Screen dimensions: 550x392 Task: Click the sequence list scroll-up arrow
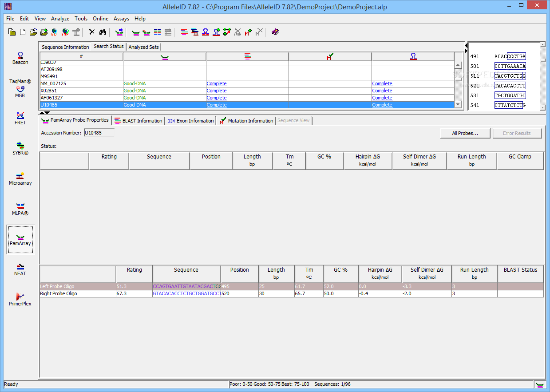tap(458, 65)
